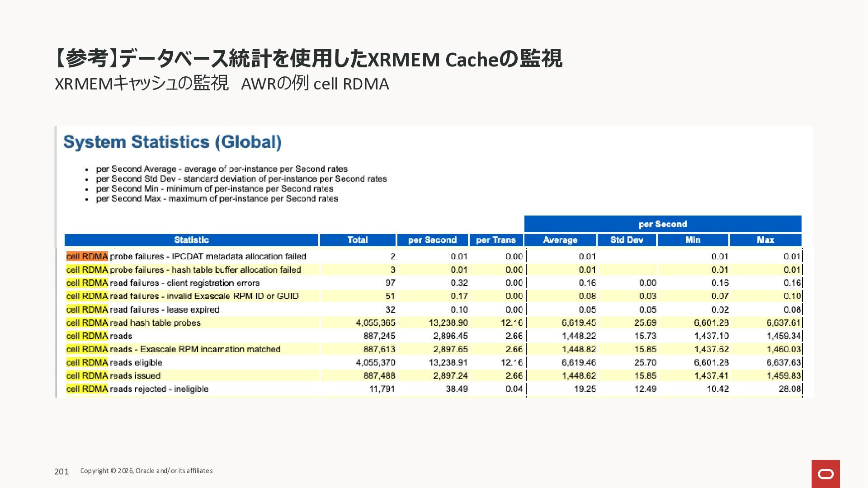This screenshot has height=488, width=868.
Task: Click the Statistic column header
Action: [x=191, y=240]
